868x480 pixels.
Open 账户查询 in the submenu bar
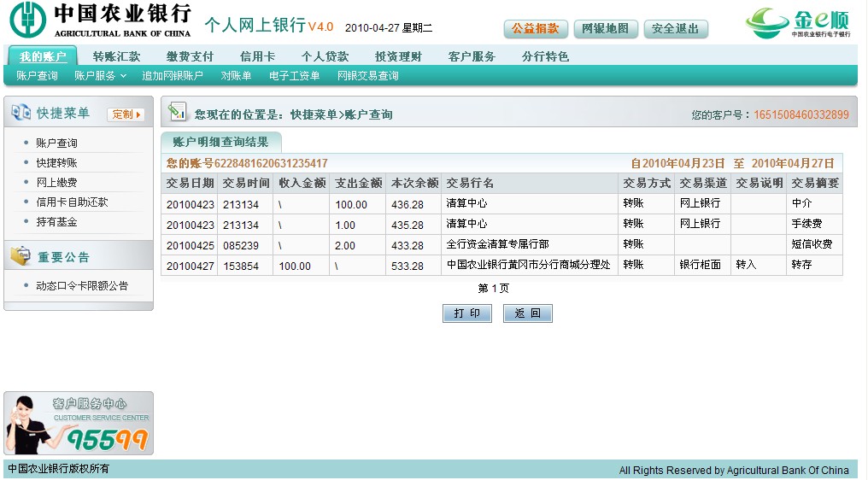[x=37, y=76]
